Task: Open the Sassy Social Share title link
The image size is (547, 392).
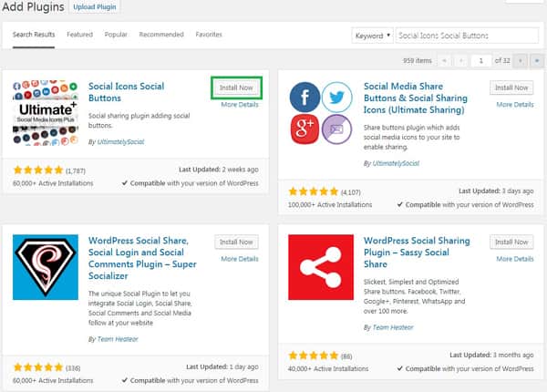Action: [417, 253]
